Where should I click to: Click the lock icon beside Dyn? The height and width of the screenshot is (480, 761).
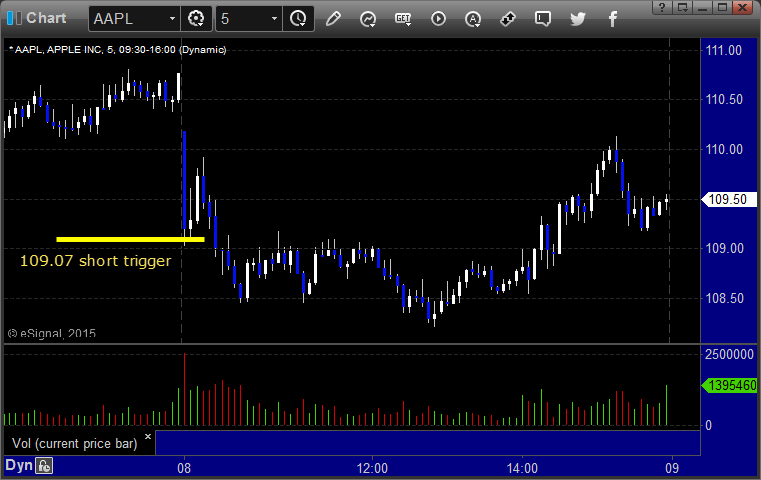coord(44,466)
